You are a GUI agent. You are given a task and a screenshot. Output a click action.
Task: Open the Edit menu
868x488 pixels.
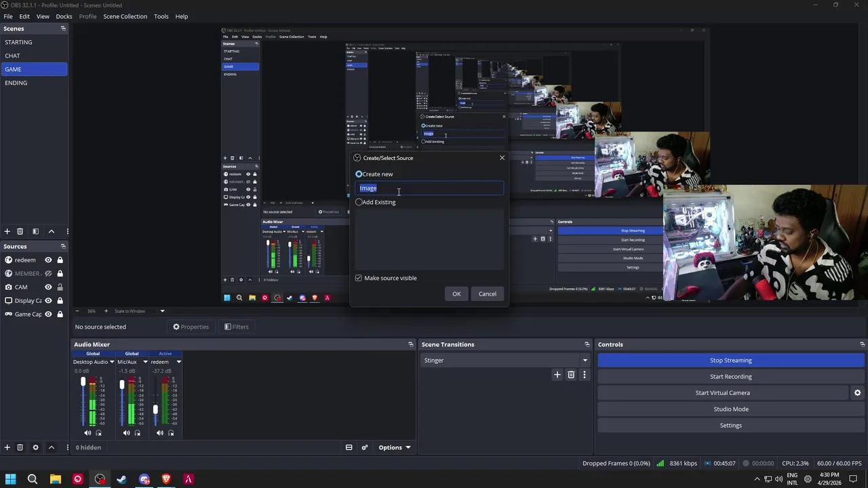tap(24, 16)
